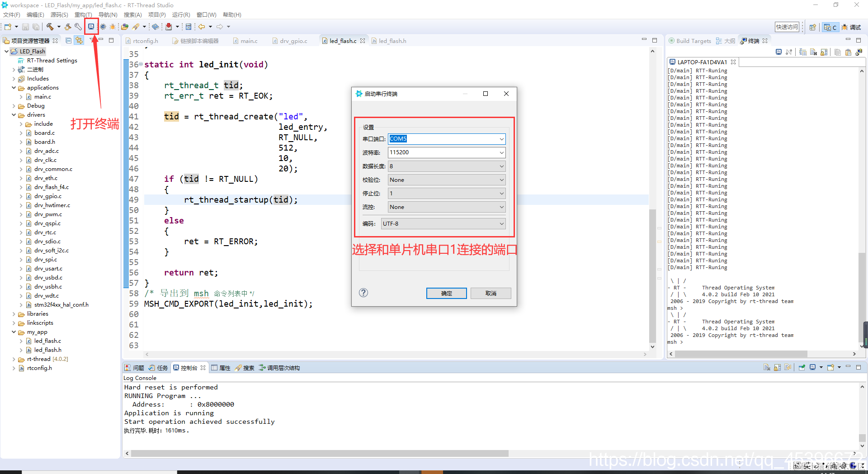Screen dimensions: 868x474
Task: Click the forward navigation arrow
Action: (220, 27)
